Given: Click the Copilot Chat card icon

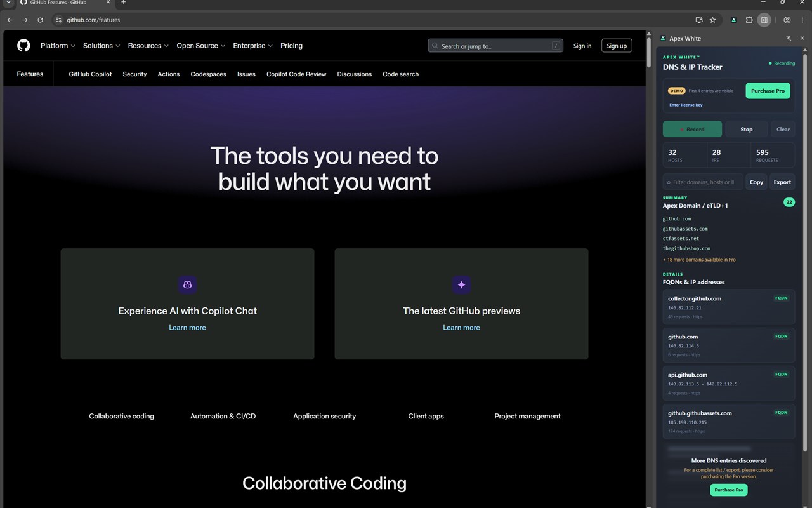Looking at the screenshot, I should point(187,284).
